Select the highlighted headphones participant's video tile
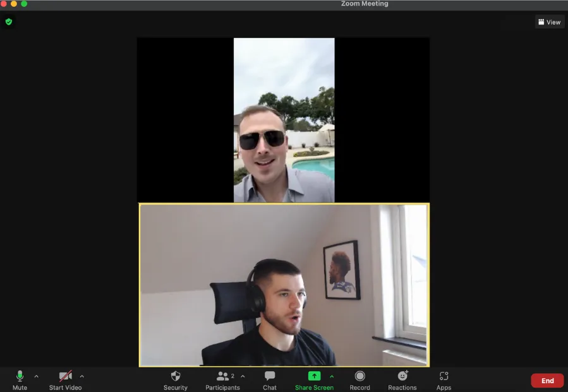The width and height of the screenshot is (568, 392). tap(284, 285)
